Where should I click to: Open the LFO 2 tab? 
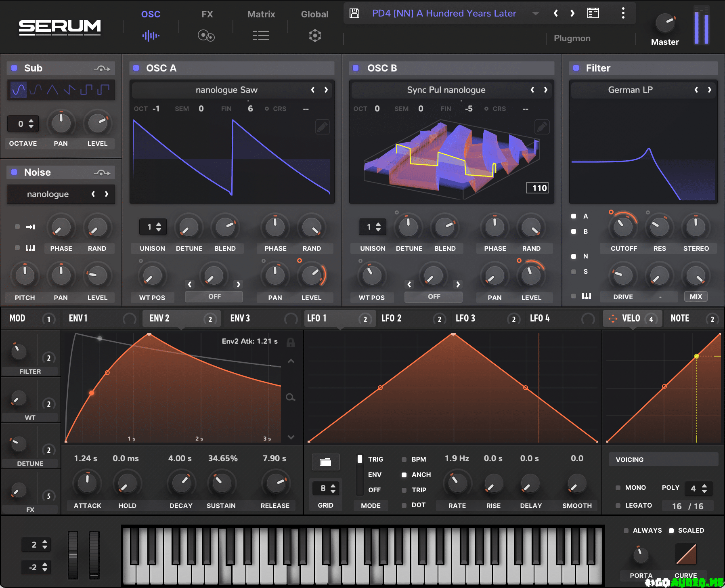tap(392, 319)
